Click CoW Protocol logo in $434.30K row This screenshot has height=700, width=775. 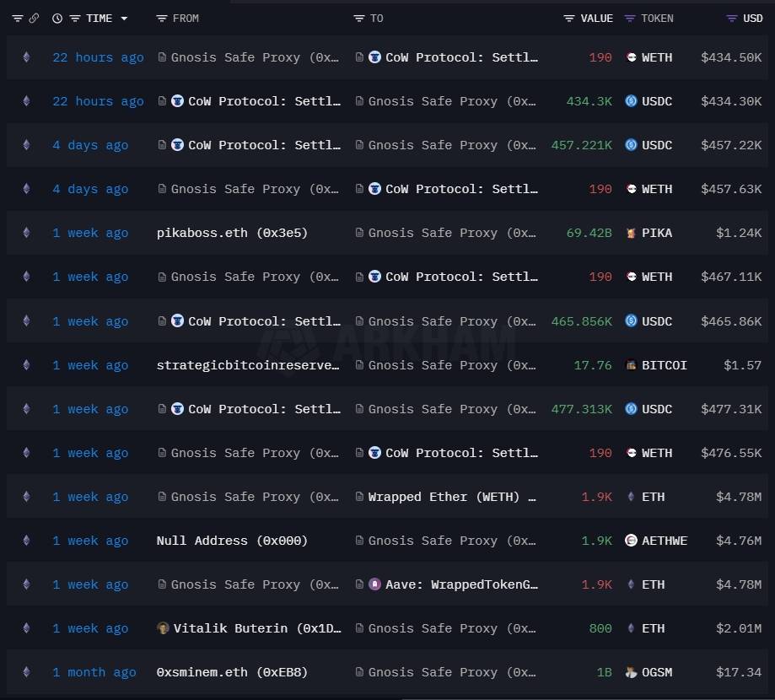coord(177,101)
